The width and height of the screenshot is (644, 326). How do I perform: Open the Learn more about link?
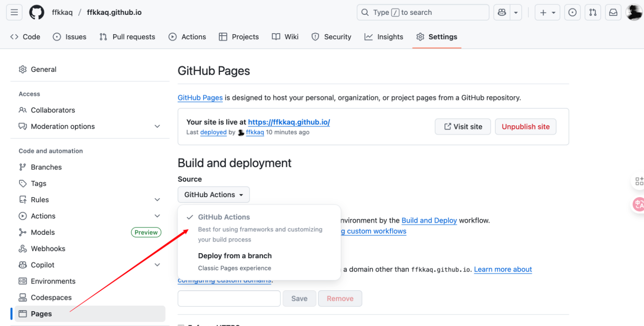503,269
